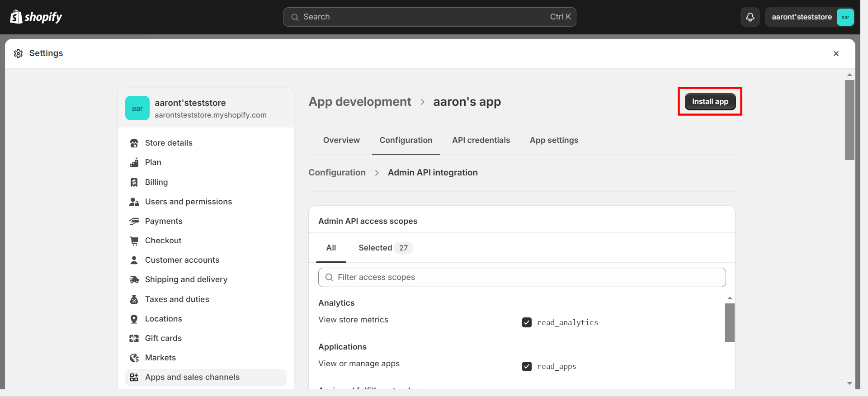Screen dimensions: 868x397
Task: Click the top Search bar
Action: (x=429, y=17)
